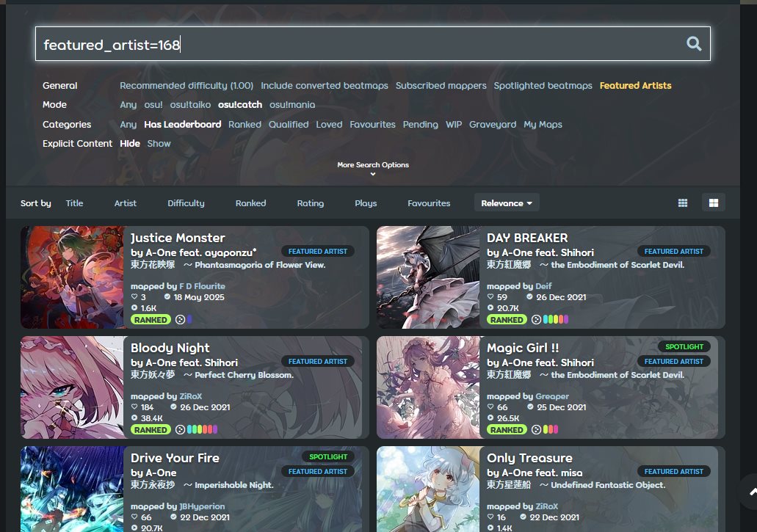This screenshot has height=532, width=757.
Task: Select Show explicit content option
Action: click(159, 143)
